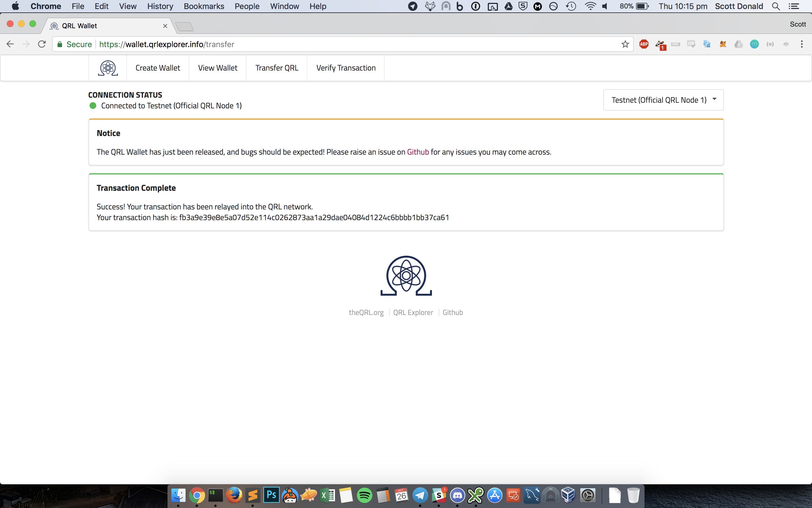Follow the Github link in the Notice box

[418, 152]
